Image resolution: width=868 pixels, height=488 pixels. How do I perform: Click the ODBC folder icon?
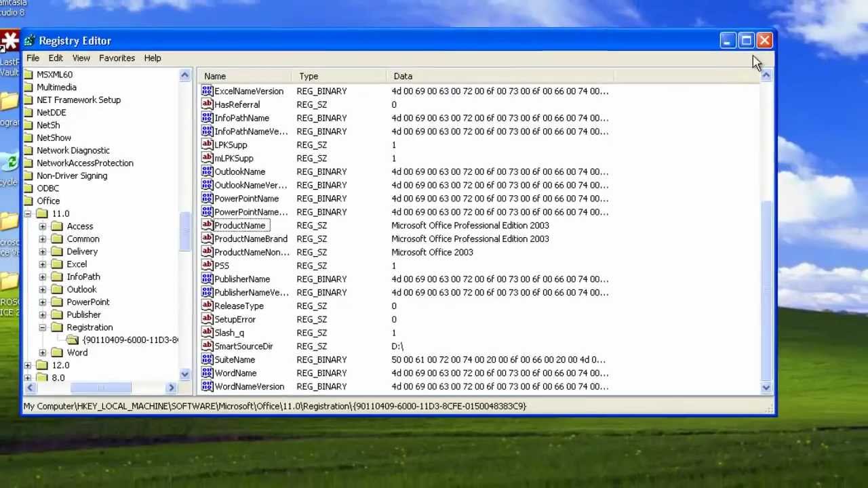pyautogui.click(x=28, y=188)
